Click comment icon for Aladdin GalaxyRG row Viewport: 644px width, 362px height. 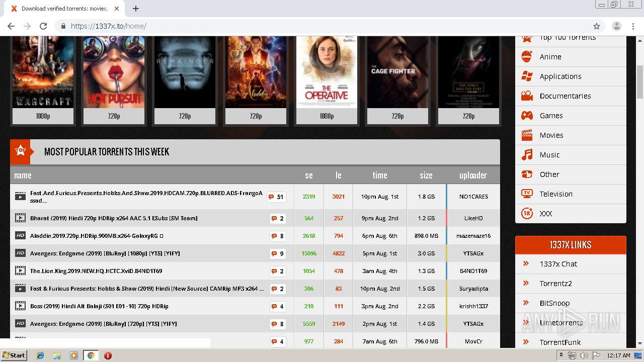tap(274, 236)
